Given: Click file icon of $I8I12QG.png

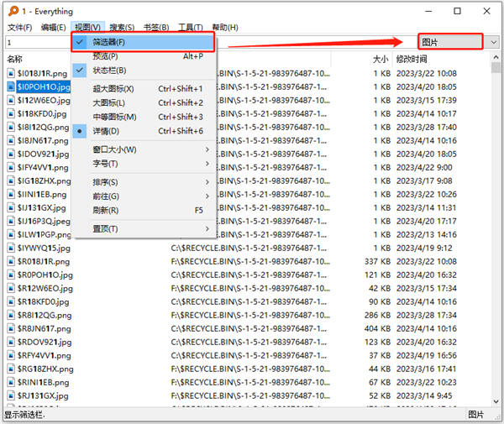Looking at the screenshot, I should [x=11, y=128].
